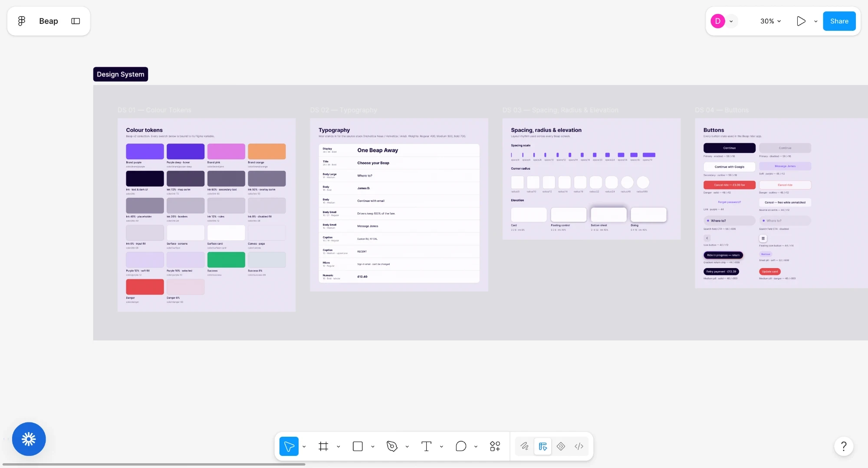Screen dimensions: 868x468
Task: Click the red 'Update card' pill
Action: coord(770,272)
